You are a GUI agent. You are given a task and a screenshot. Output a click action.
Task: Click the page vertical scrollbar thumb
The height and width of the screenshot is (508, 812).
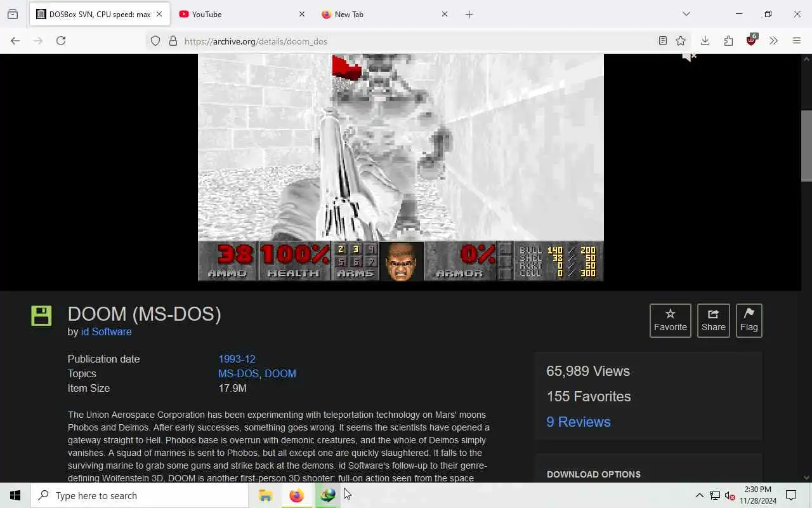(806, 146)
